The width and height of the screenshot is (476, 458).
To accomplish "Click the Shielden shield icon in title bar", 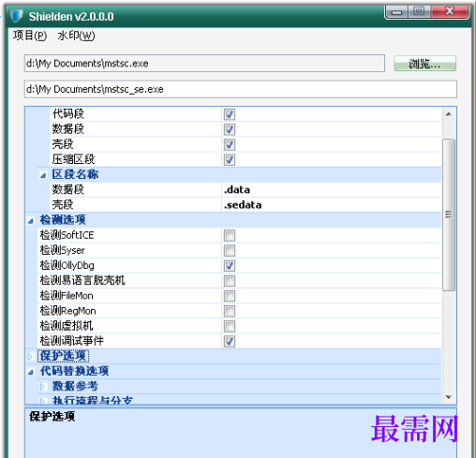I will click(17, 16).
